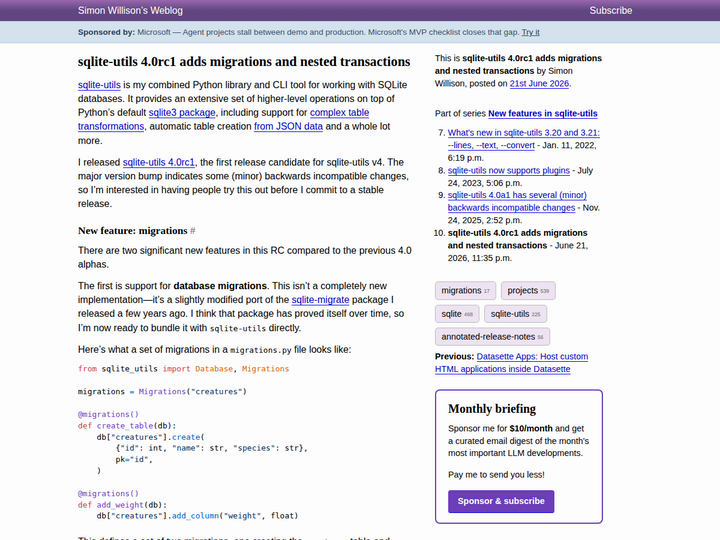The image size is (720, 540).
Task: Open the 'from JSON data' link
Action: tap(288, 126)
